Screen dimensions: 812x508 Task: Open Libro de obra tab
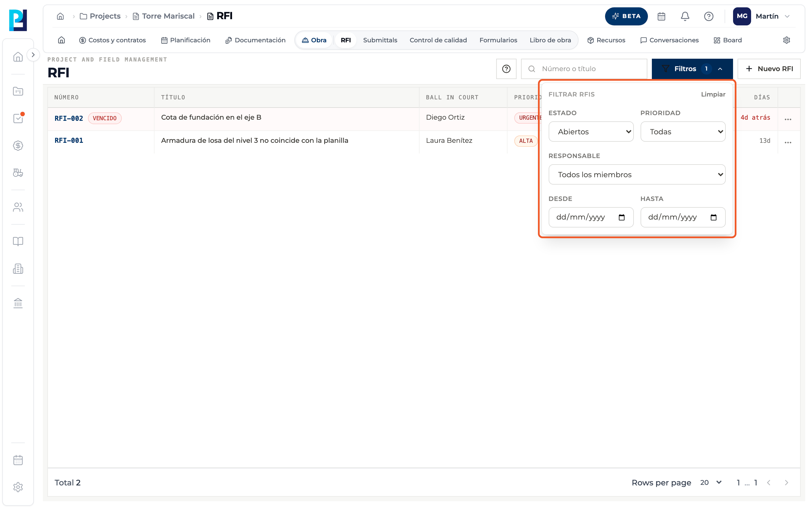(x=550, y=40)
